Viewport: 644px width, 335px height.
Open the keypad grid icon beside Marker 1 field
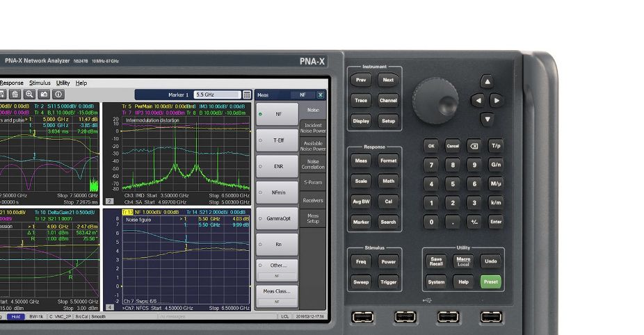click(247, 95)
